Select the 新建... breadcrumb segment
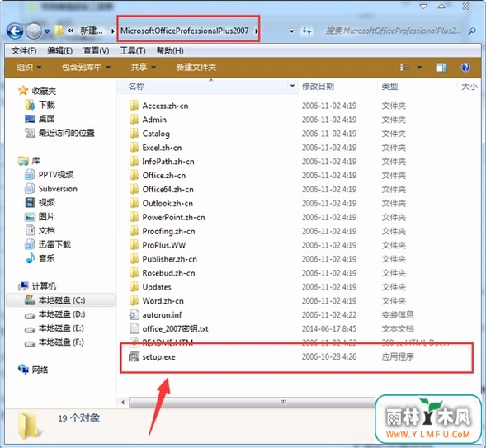Image resolution: width=486 pixels, height=448 pixels. click(91, 31)
